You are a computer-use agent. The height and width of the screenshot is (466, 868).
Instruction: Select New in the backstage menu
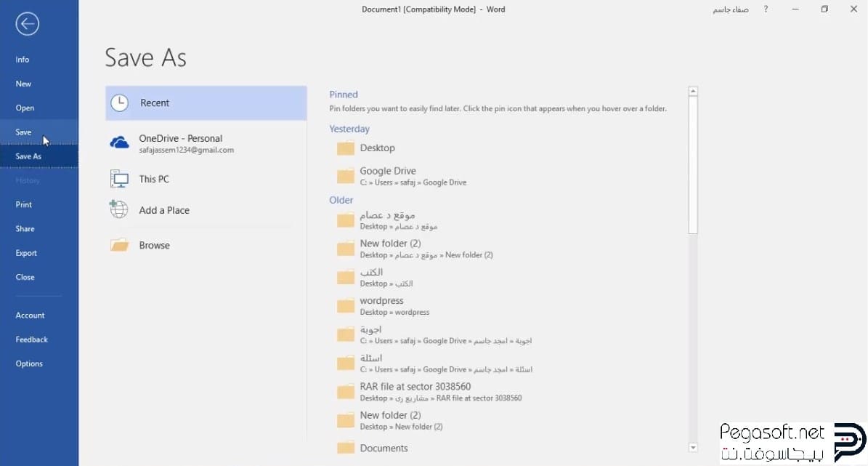tap(38, 84)
